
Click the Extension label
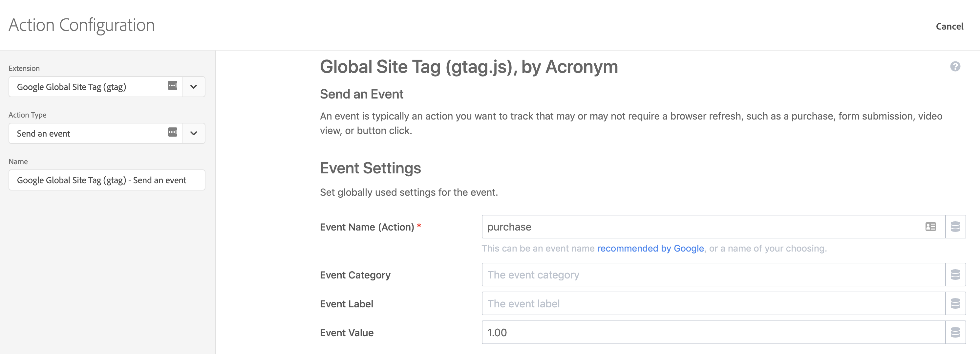(x=24, y=69)
